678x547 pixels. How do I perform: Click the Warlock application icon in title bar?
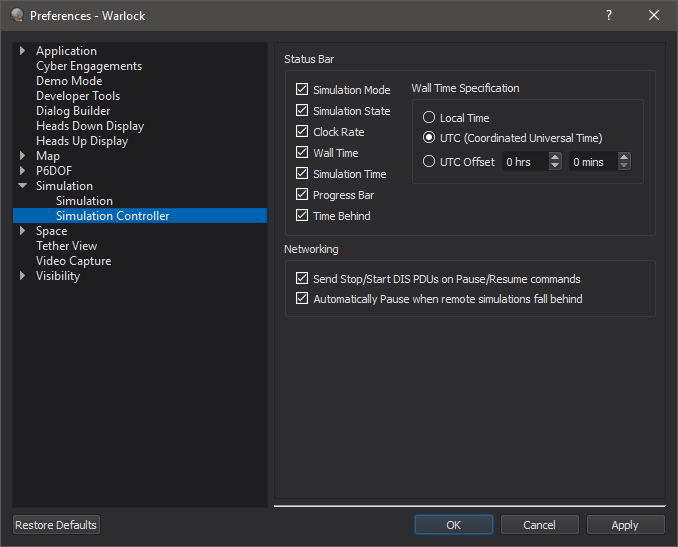(x=17, y=16)
